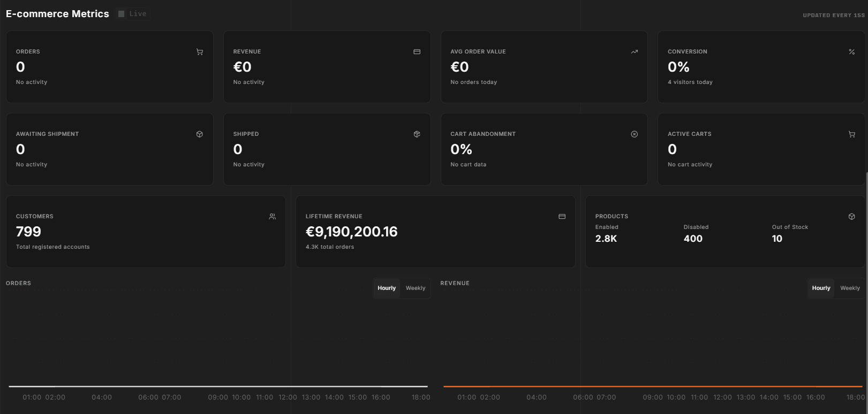Click the percent icon on Conversion card

tap(852, 52)
